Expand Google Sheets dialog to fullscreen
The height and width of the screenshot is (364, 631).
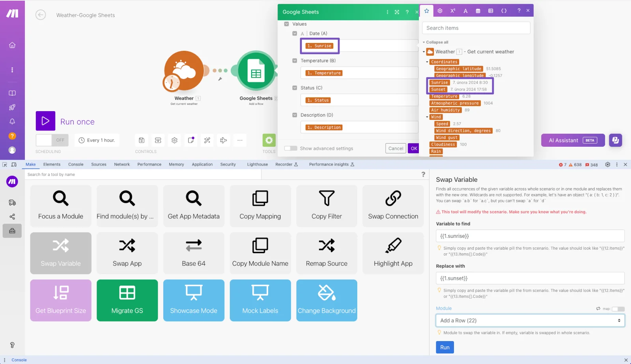click(x=397, y=12)
